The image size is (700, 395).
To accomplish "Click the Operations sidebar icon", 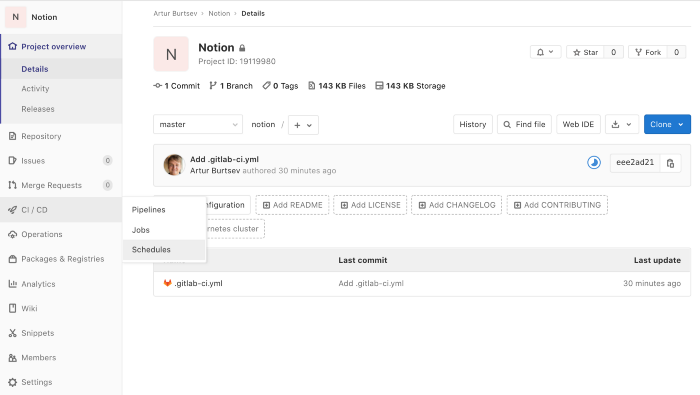I will [12, 234].
